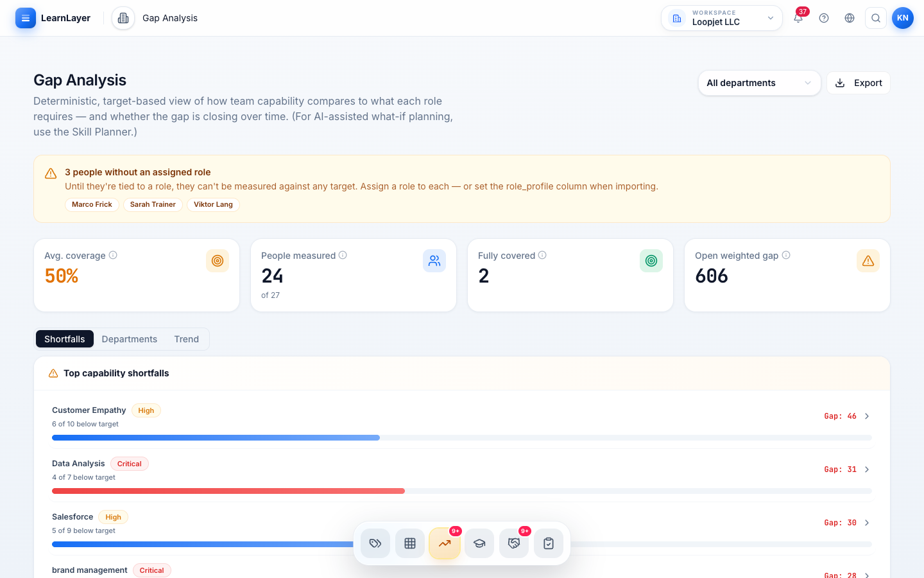
Task: Open the help question mark icon
Action: [824, 18]
